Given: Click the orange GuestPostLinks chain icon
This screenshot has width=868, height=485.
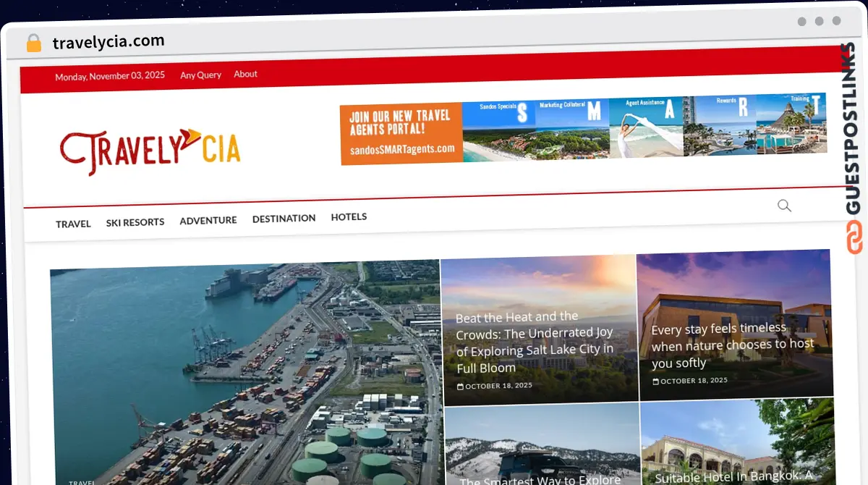Looking at the screenshot, I should pos(852,232).
